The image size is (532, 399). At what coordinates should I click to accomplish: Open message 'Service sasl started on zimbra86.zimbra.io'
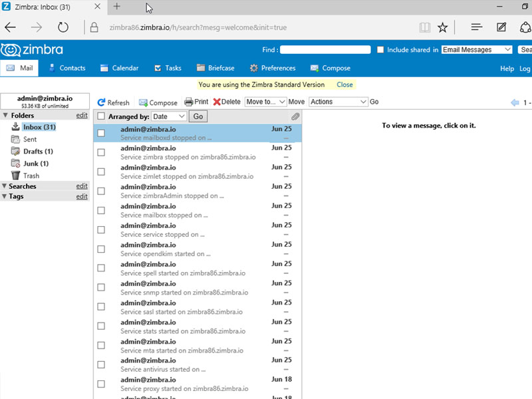point(198,307)
